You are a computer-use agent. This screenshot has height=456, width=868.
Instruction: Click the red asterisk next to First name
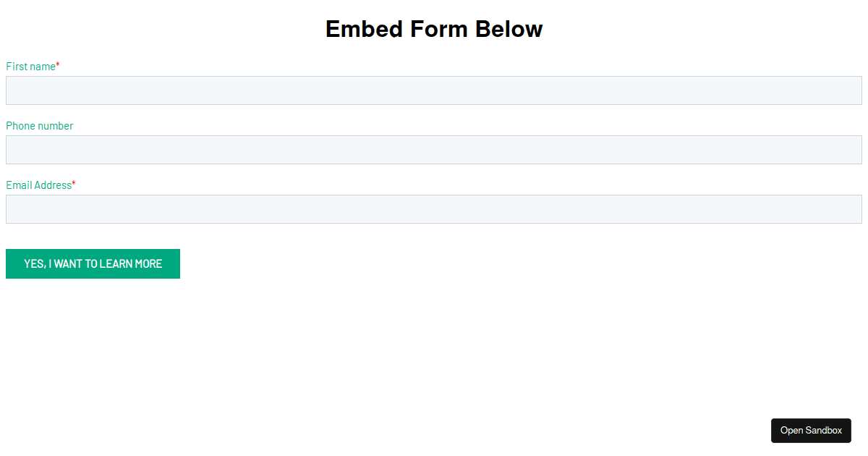pyautogui.click(x=56, y=64)
